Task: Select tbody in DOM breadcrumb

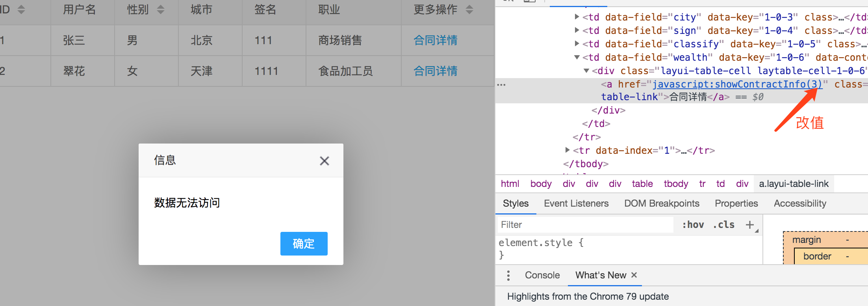Action: [x=676, y=184]
